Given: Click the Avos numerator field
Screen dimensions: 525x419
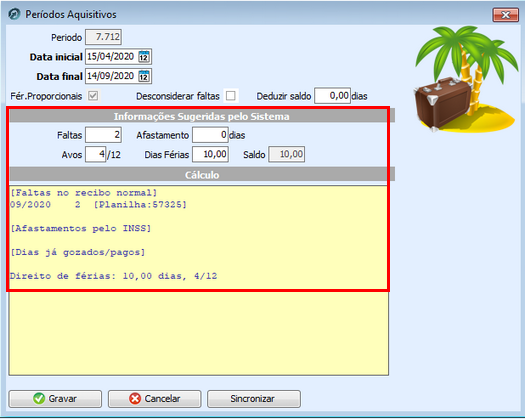Looking at the screenshot, I should coord(95,154).
